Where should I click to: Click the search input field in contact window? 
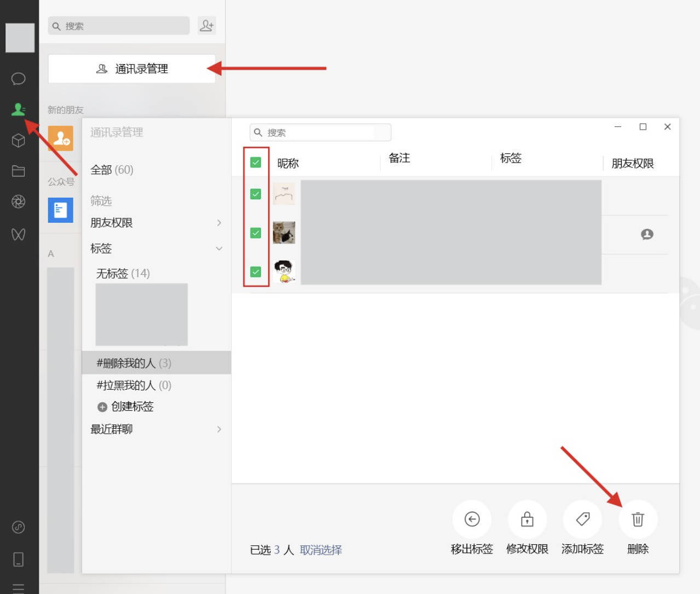(320, 132)
